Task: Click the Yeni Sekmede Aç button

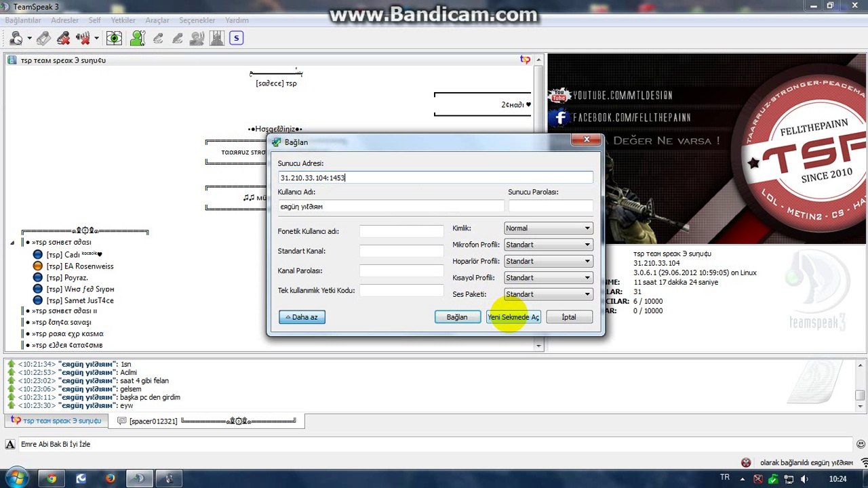Action: 513,317
